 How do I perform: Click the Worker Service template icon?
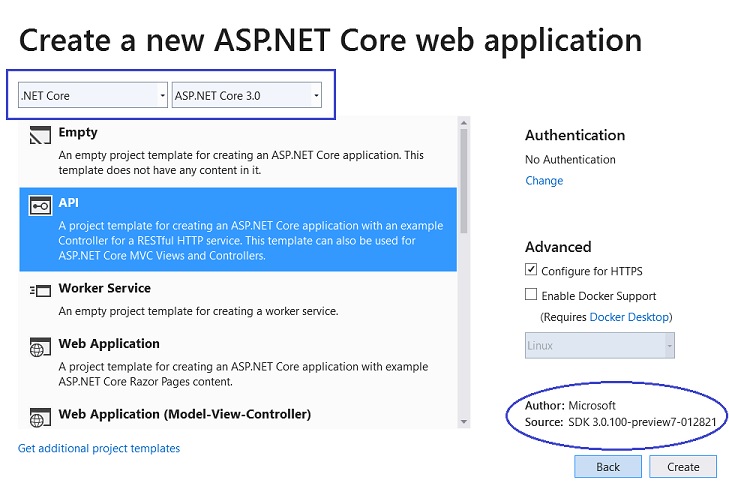click(x=40, y=291)
